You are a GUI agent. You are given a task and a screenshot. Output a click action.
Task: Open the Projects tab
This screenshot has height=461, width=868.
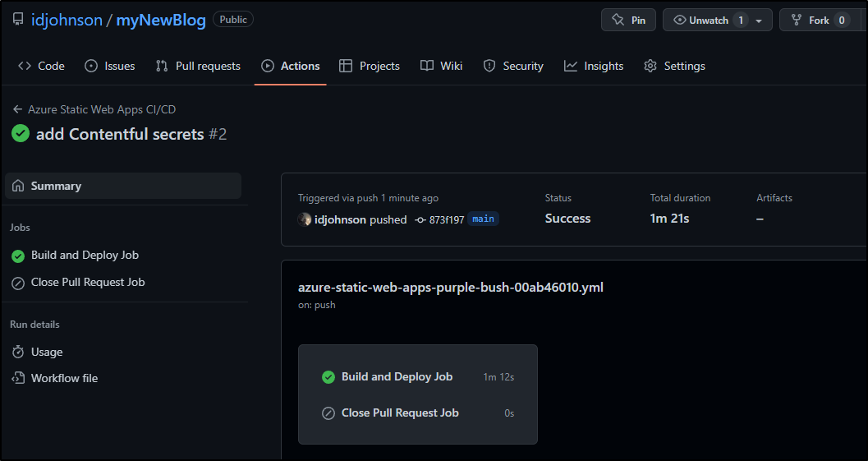(x=370, y=66)
